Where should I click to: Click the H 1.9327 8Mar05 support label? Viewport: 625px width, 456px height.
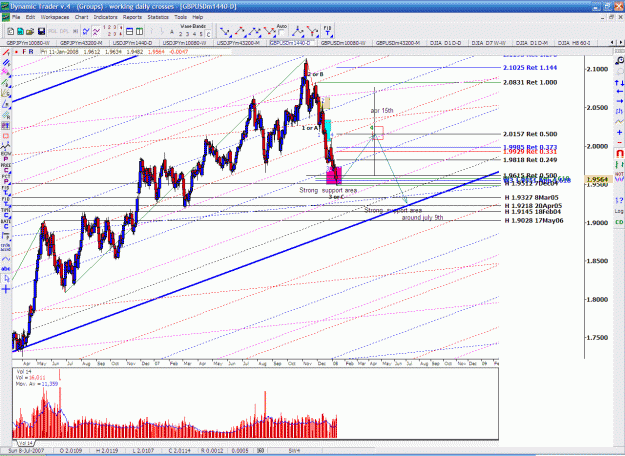(531, 197)
